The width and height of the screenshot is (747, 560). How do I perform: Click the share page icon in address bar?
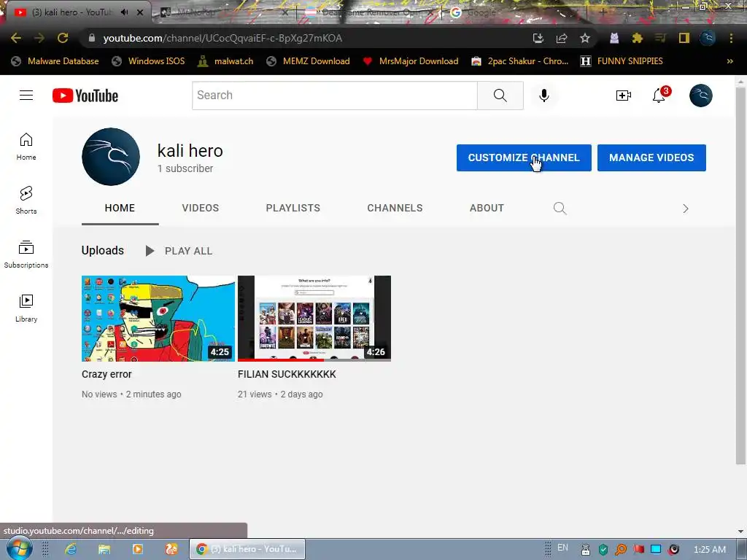coord(562,38)
